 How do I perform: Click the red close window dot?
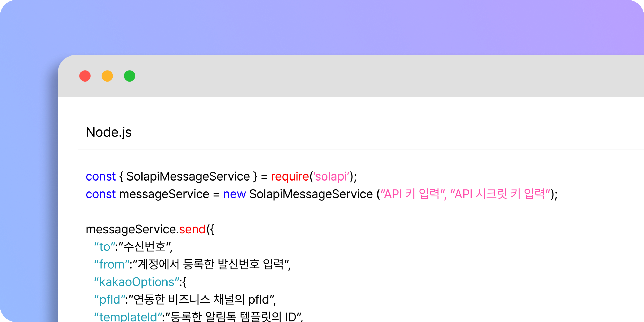point(85,76)
